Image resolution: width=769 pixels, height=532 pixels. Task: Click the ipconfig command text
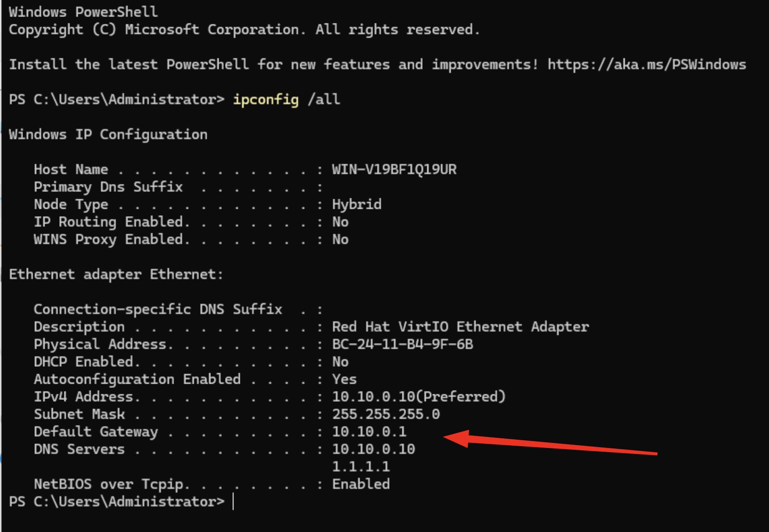[x=266, y=100]
